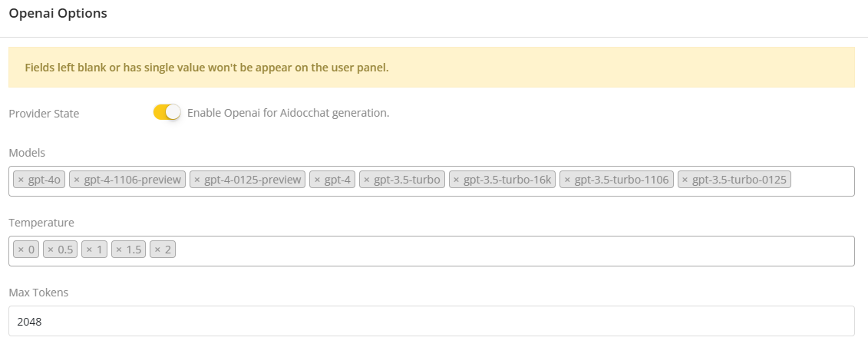The image size is (868, 344).
Task: Click the Openai Options section heading
Action: coord(58,14)
